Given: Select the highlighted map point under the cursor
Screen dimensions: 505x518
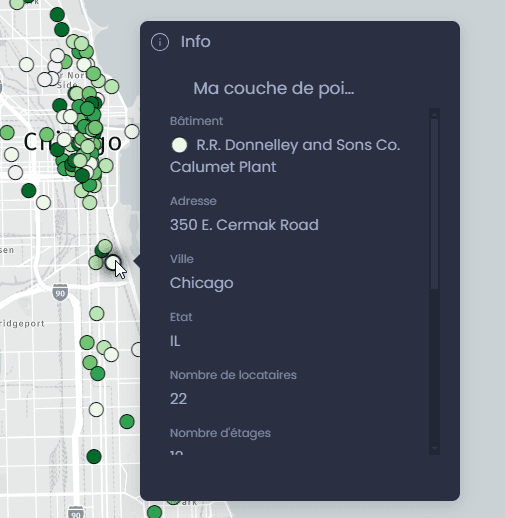Looking at the screenshot, I should (113, 263).
